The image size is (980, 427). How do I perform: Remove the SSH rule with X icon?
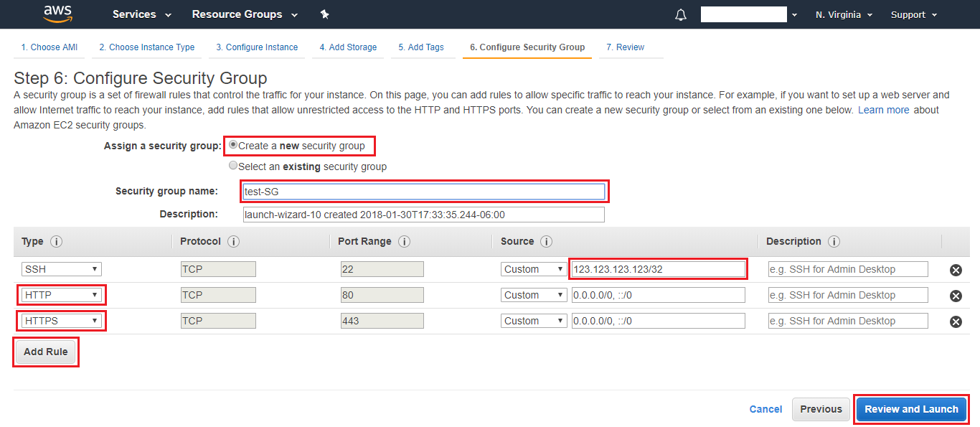pyautogui.click(x=956, y=270)
